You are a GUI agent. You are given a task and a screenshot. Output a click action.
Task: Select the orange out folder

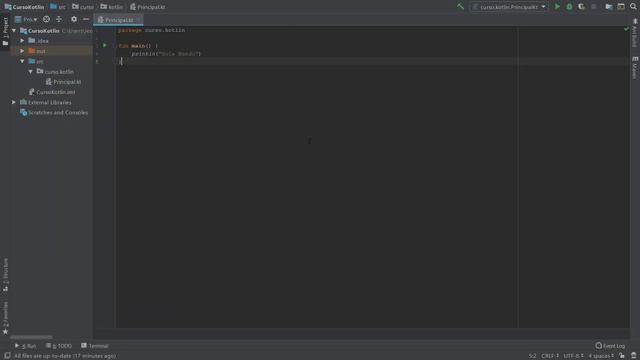37,51
